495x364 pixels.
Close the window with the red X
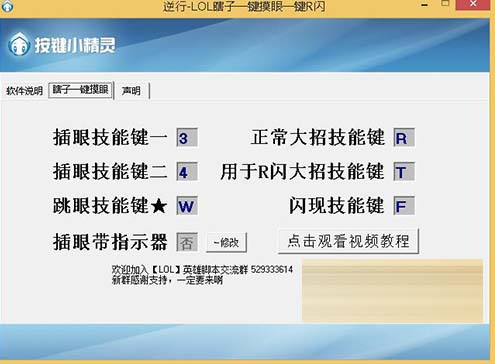[x=473, y=4]
